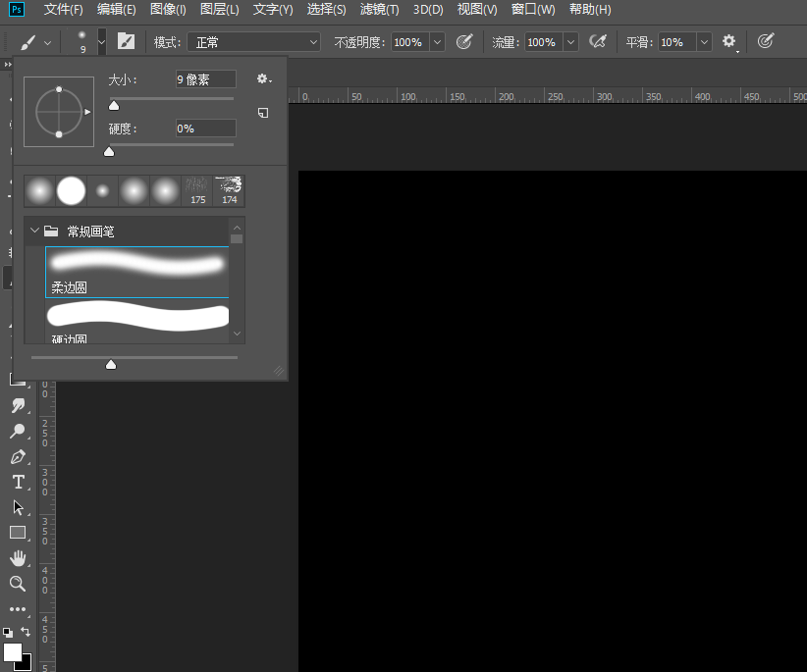Viewport: 807px width, 672px height.
Task: Open the 滤镜(T) menu
Action: click(379, 10)
